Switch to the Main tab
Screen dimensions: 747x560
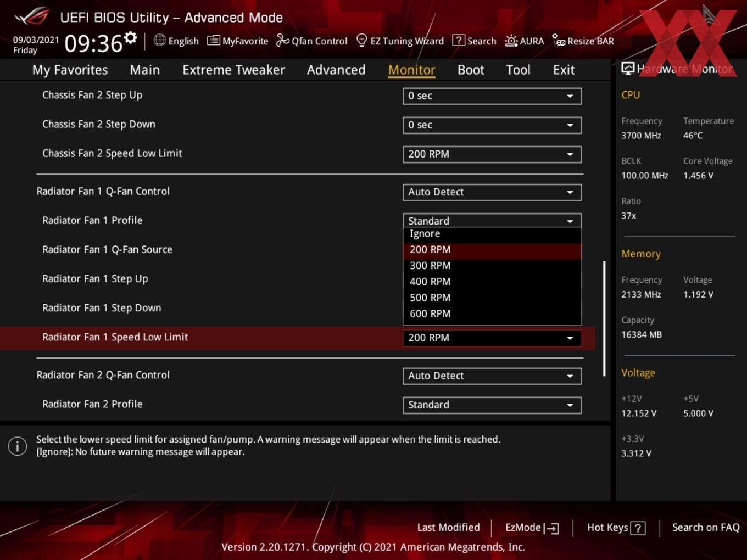(x=145, y=70)
